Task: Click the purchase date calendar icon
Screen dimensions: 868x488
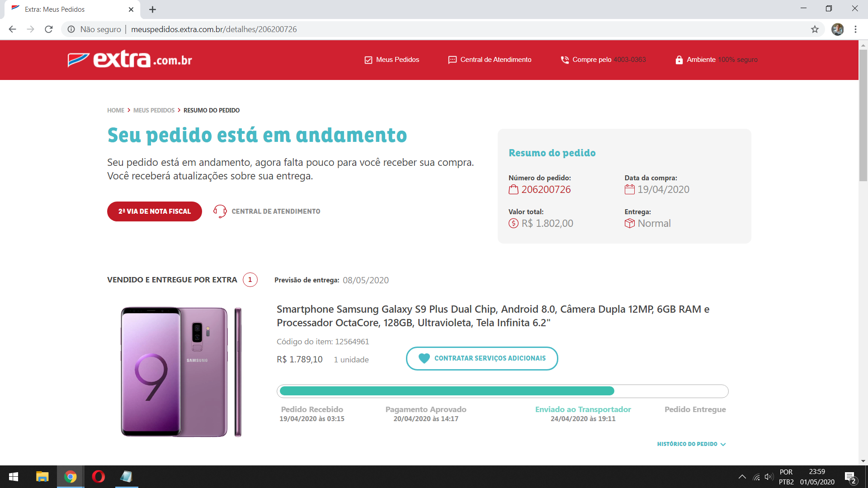Action: pos(630,190)
